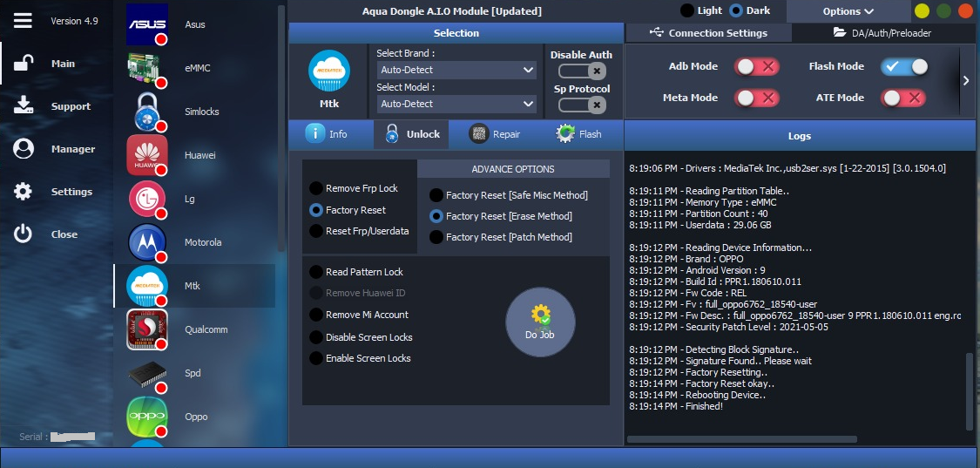Screen dimensions: 980x468
Task: Click the Support download icon
Action: click(x=24, y=105)
